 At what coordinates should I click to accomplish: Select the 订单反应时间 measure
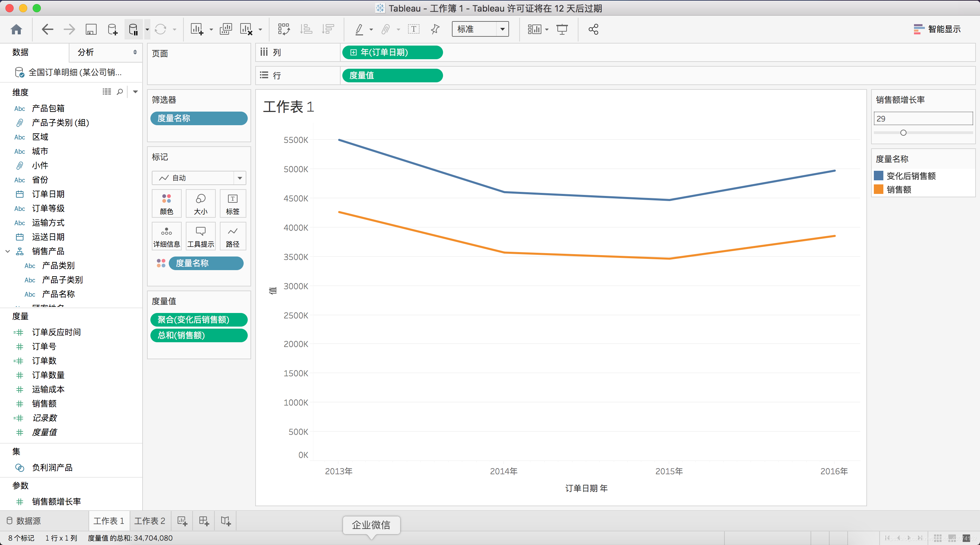tap(56, 332)
